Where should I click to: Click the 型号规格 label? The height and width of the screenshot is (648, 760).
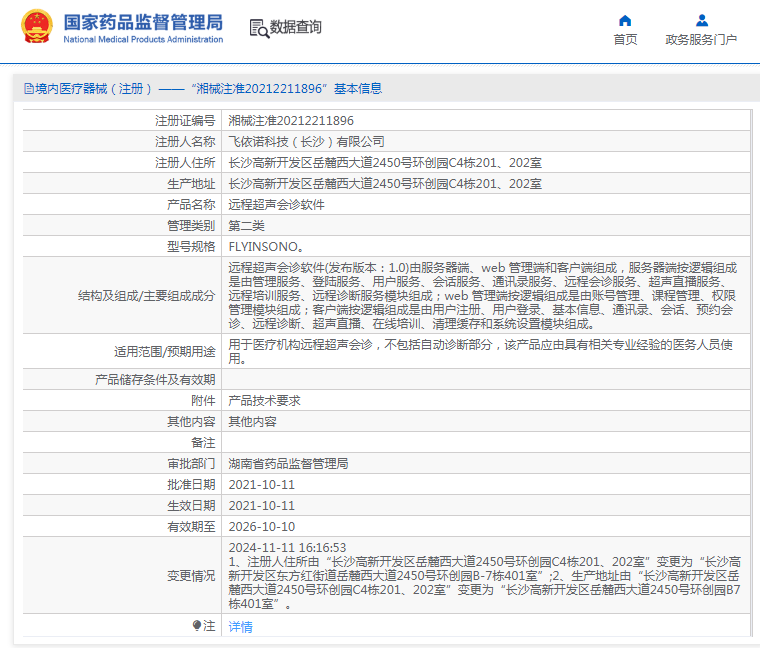tap(191, 247)
